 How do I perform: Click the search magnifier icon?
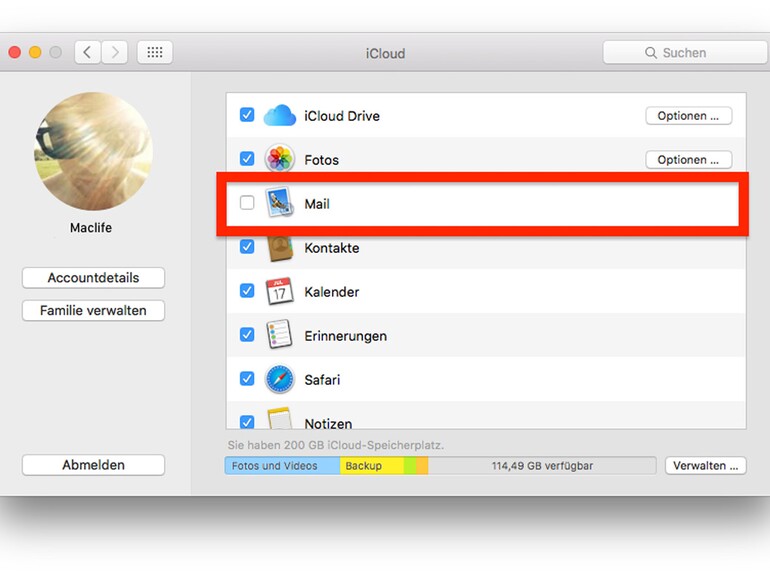tap(651, 53)
